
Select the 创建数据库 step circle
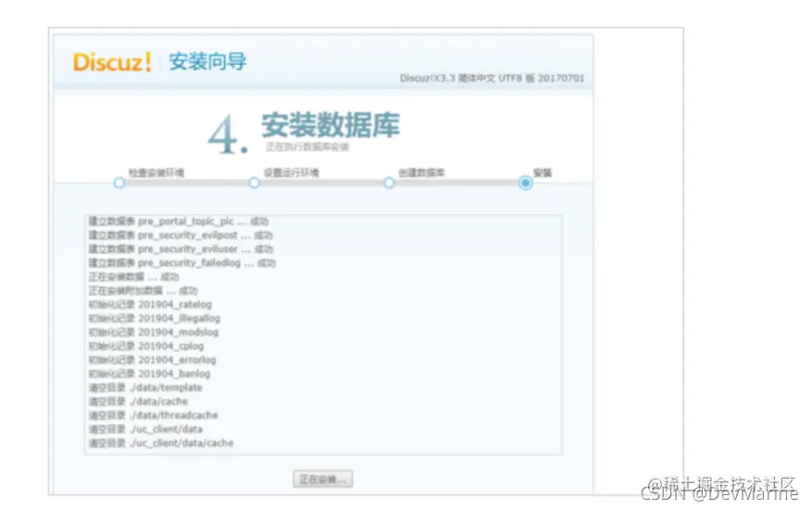point(389,182)
